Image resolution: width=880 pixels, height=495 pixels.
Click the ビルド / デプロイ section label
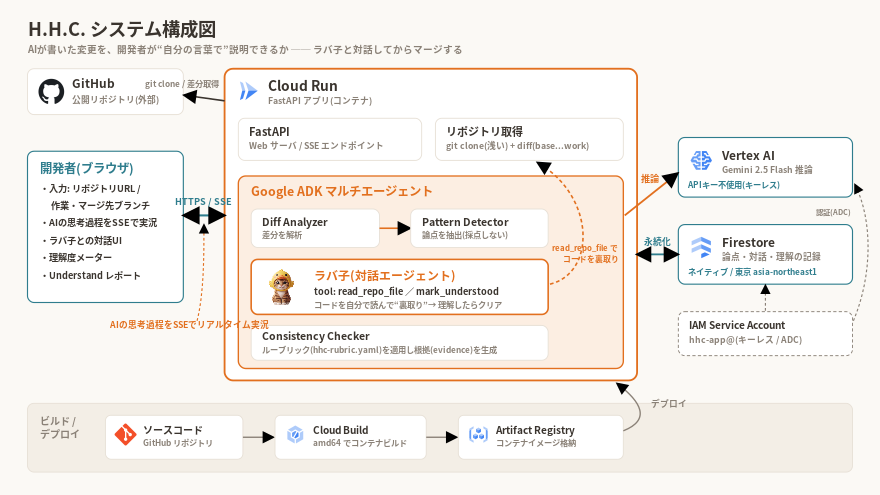tap(59, 427)
